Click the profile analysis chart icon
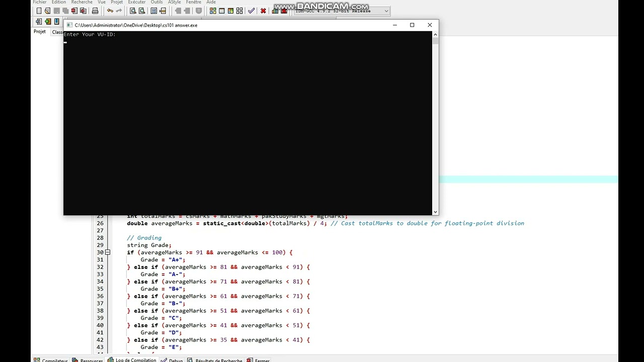This screenshot has width=644, height=362. tap(275, 11)
